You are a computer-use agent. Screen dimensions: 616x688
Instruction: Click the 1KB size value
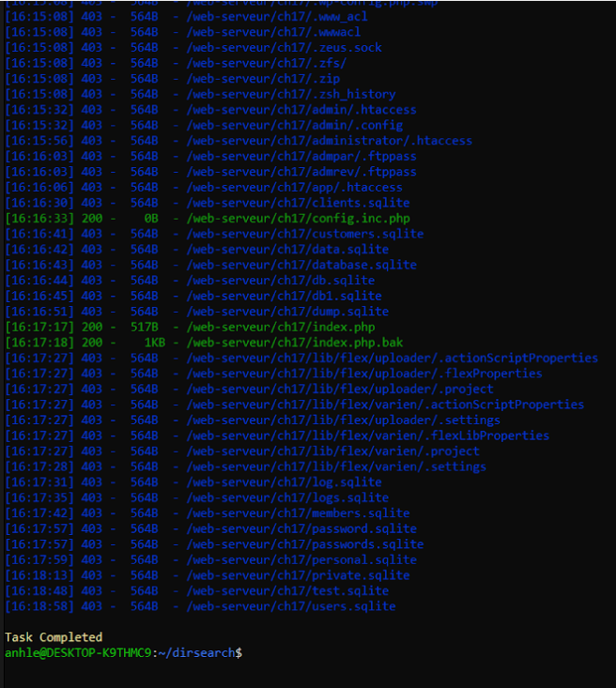(155, 343)
